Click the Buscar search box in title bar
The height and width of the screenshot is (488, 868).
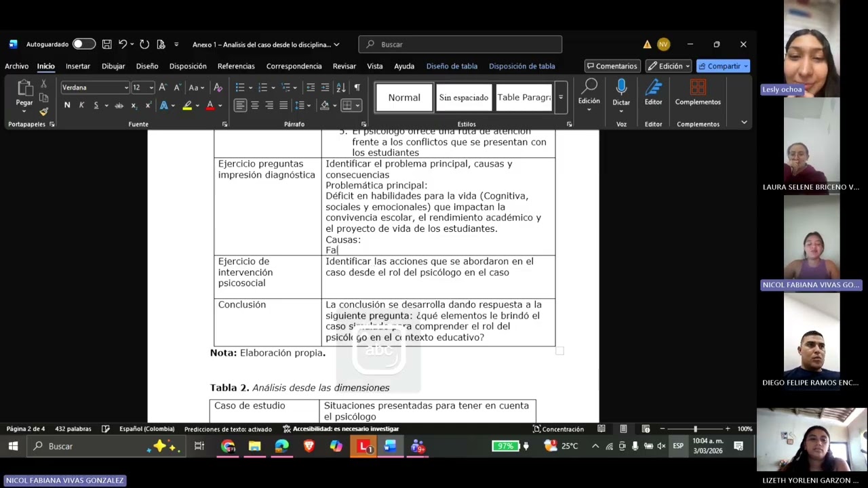click(460, 44)
